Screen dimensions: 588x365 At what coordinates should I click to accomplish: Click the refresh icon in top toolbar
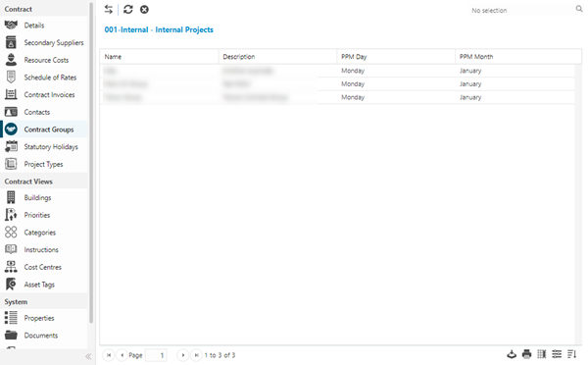[128, 10]
